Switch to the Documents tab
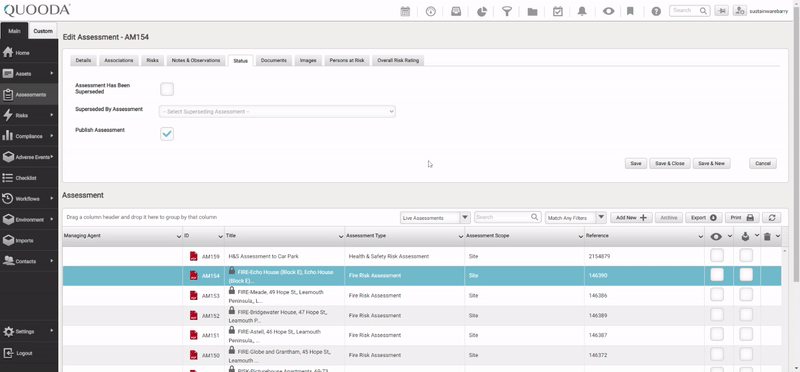Image resolution: width=800 pixels, height=372 pixels. point(273,60)
